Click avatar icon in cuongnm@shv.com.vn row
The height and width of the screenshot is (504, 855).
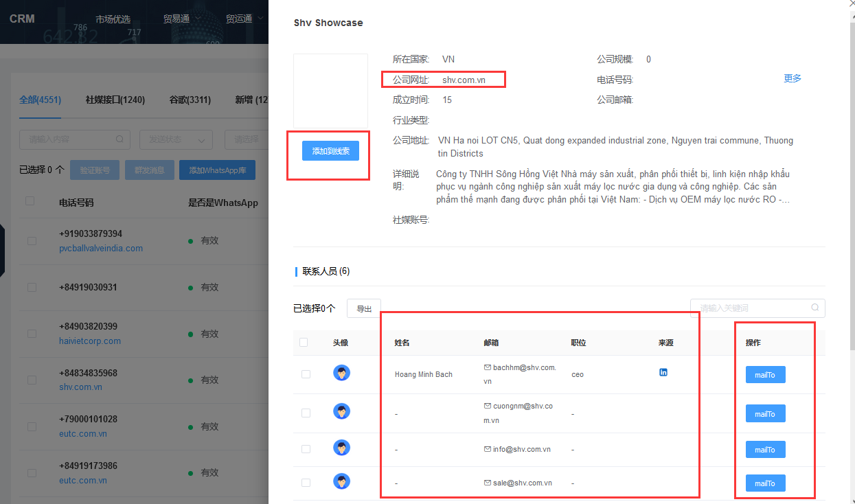click(x=341, y=411)
